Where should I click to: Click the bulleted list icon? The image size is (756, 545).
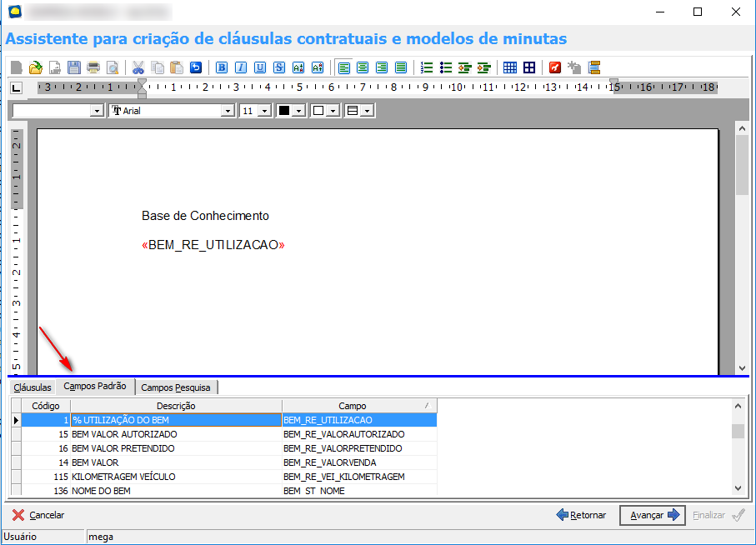pyautogui.click(x=446, y=67)
